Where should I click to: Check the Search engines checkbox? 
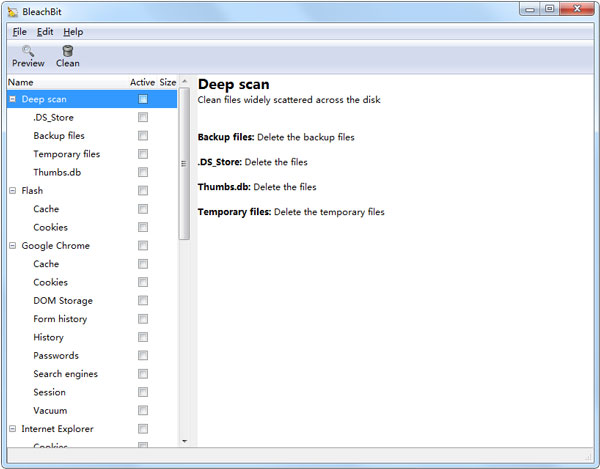click(143, 374)
